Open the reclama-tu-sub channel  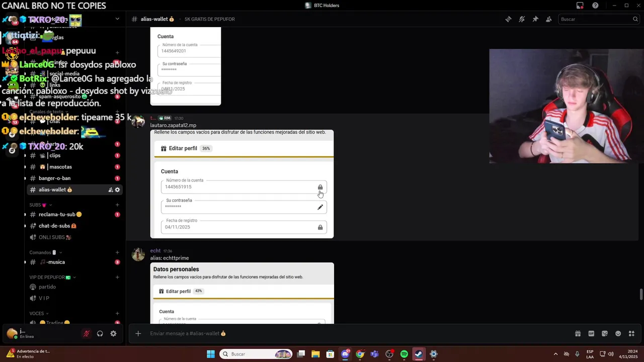[x=74, y=215]
